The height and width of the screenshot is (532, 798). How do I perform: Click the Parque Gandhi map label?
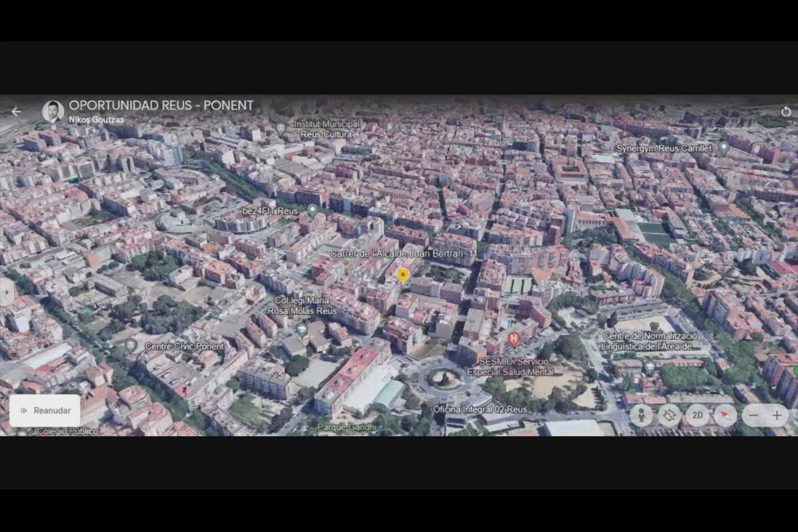pyautogui.click(x=345, y=427)
